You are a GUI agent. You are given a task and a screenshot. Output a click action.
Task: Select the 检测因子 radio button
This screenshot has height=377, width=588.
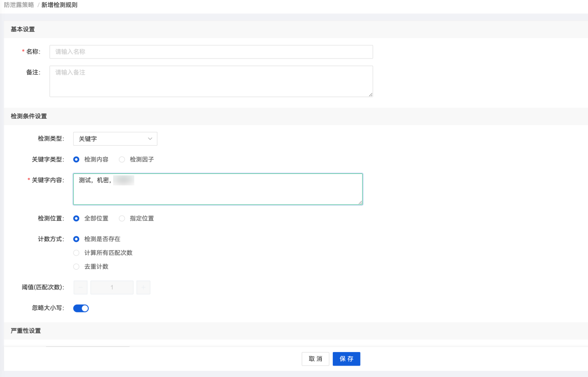(122, 160)
